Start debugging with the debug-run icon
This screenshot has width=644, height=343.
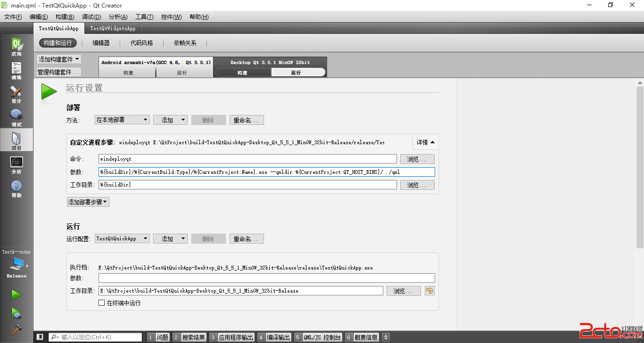click(17, 313)
